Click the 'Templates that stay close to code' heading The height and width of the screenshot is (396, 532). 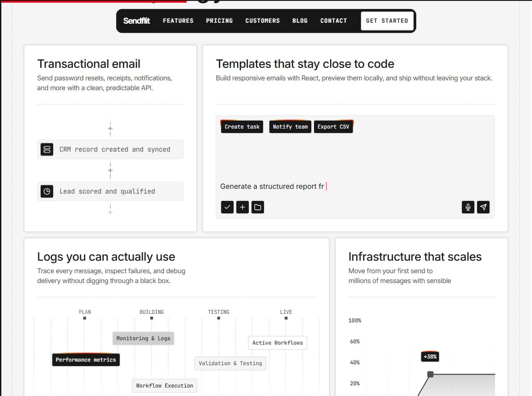pos(305,64)
